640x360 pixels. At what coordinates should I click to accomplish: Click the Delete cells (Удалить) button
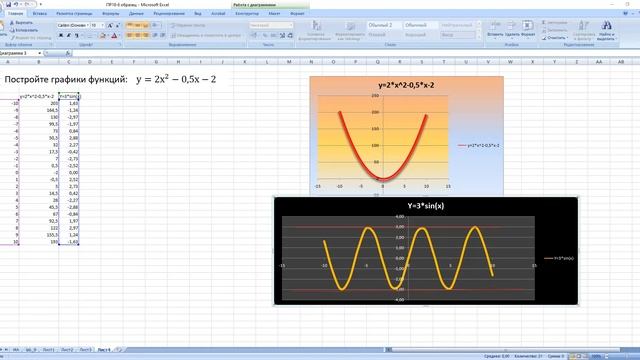(x=511, y=29)
